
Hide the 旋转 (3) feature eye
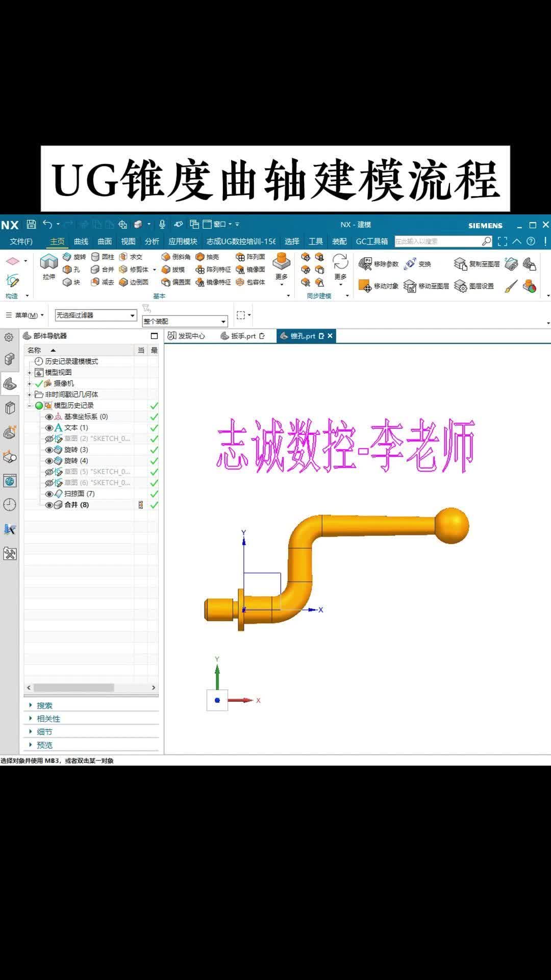[49, 450]
